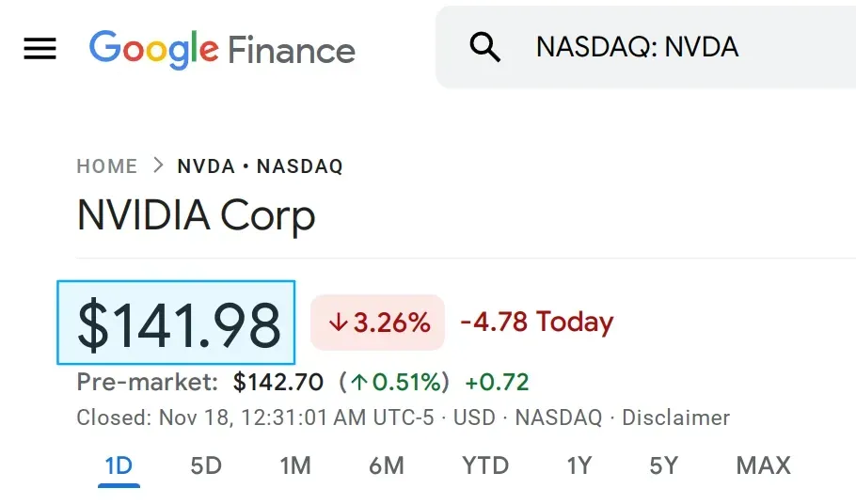Open the hamburger main menu
Viewport: 856px width, 504px height.
(40, 49)
